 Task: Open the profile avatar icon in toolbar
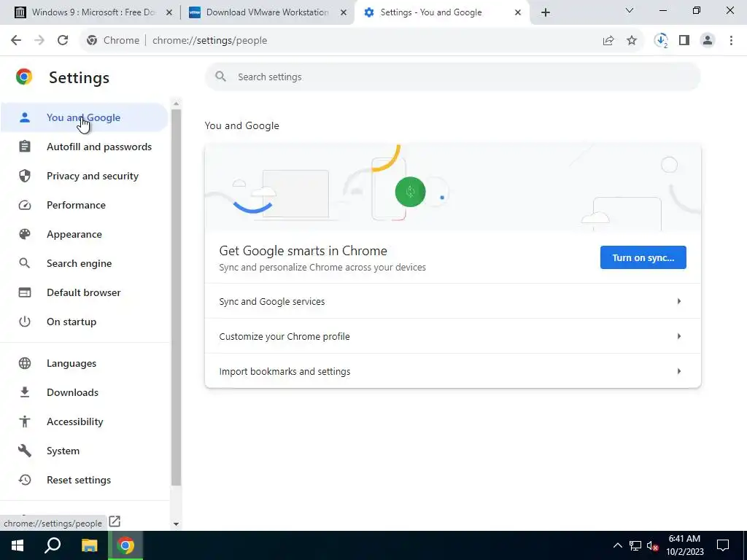coord(708,41)
